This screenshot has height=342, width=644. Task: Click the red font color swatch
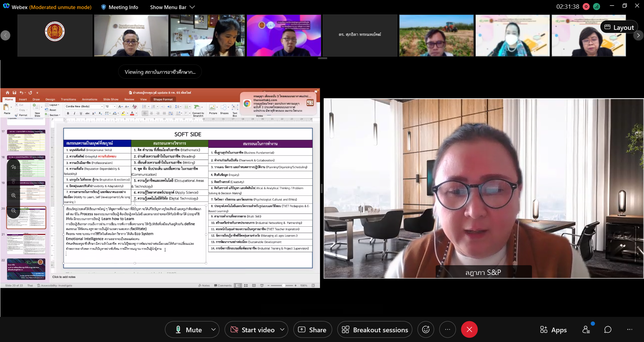pyautogui.click(x=132, y=113)
